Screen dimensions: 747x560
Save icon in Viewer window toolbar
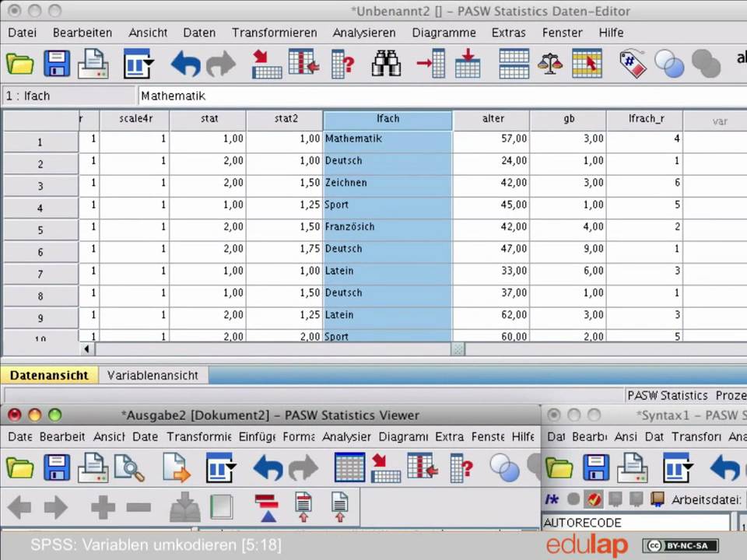pyautogui.click(x=57, y=468)
